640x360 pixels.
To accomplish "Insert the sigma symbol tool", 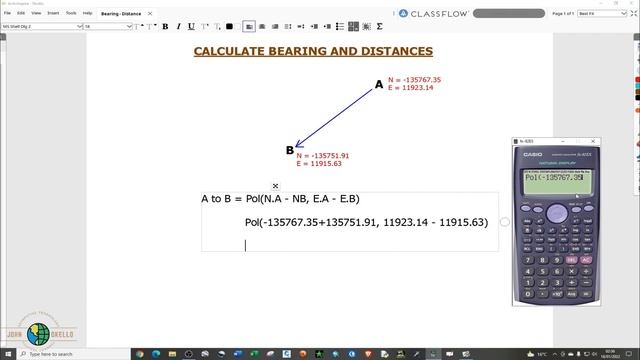I will [380, 27].
